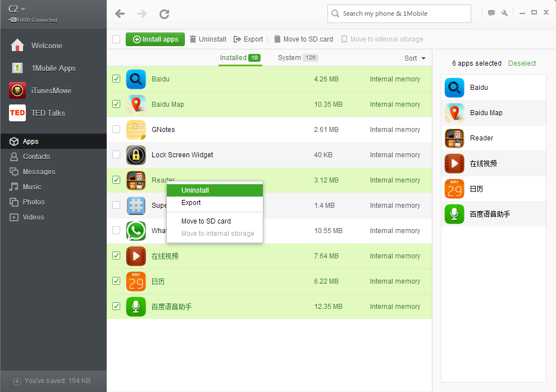Viewport: 556px width, 392px height.
Task: Click Baidu entry in selected apps panel
Action: pos(494,88)
